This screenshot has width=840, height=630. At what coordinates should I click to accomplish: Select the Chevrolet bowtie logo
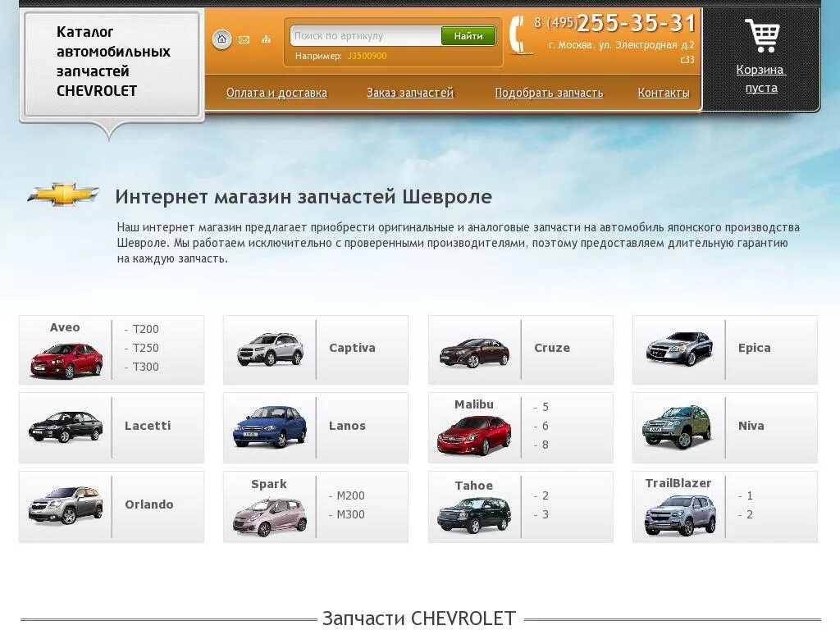coord(63,194)
